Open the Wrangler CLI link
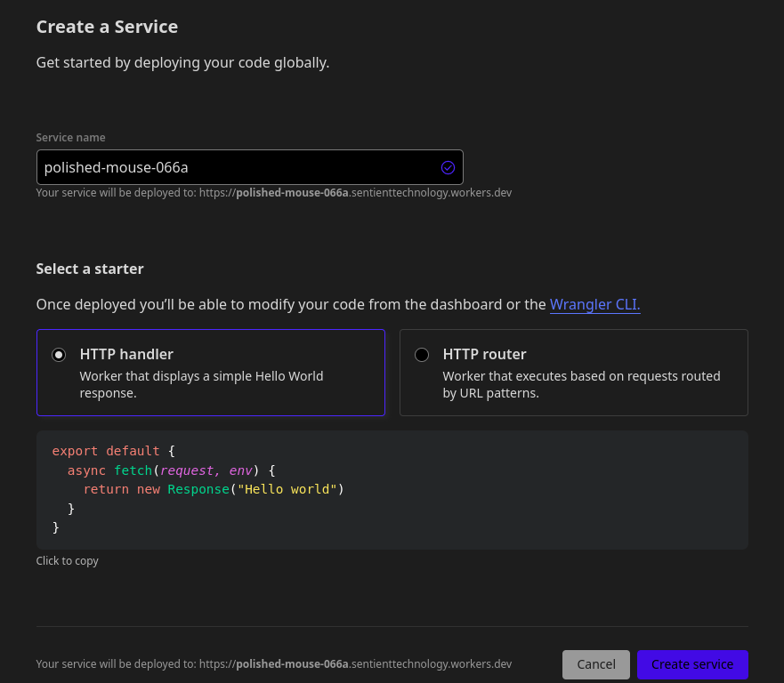 pos(594,304)
